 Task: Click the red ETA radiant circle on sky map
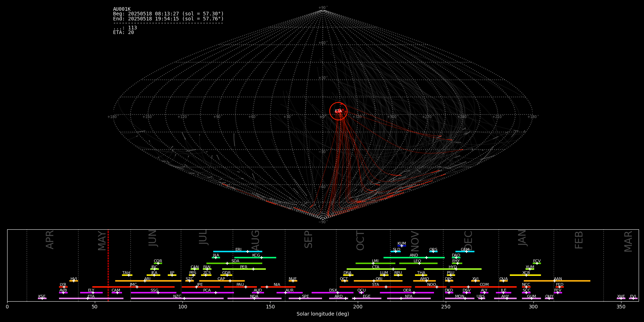click(338, 111)
